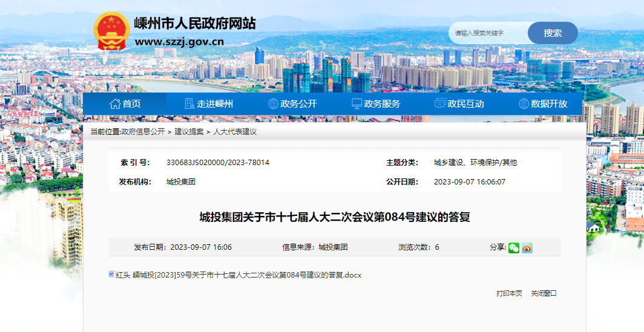Image resolution: width=644 pixels, height=332 pixels.
Task: Click the house icon for 首页
Action: coord(114,103)
